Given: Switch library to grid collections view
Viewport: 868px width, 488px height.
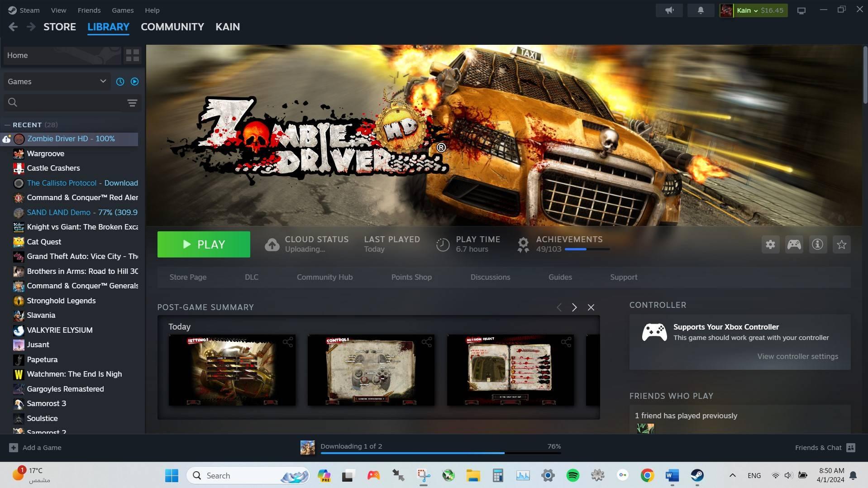Looking at the screenshot, I should pyautogui.click(x=132, y=55).
